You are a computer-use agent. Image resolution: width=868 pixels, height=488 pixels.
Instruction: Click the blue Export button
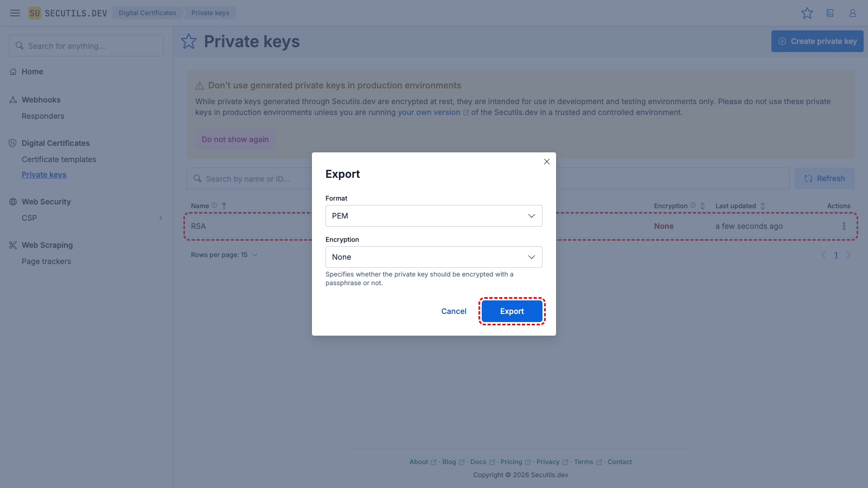click(512, 311)
